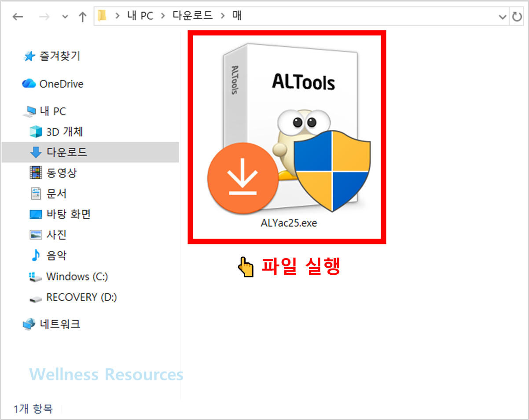Click the OneDrive cloud icon
The image size is (529, 420).
[29, 83]
